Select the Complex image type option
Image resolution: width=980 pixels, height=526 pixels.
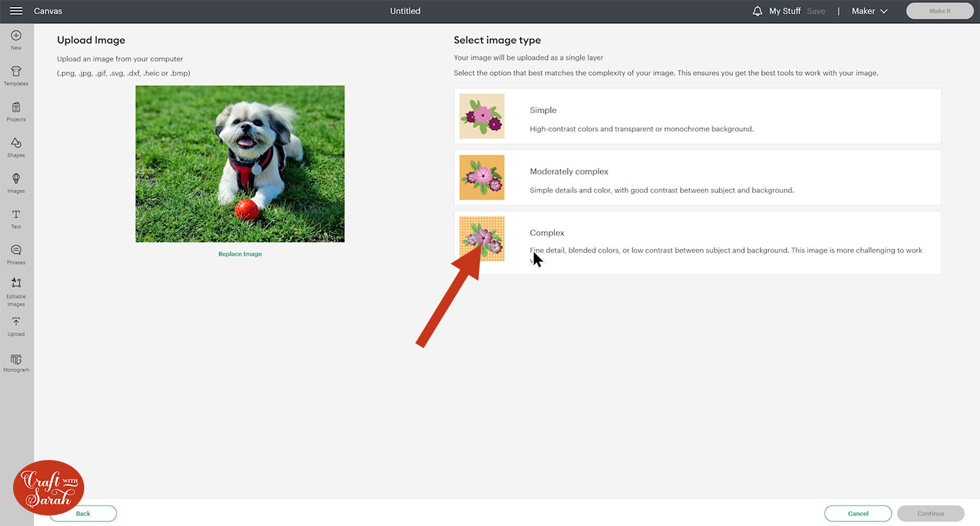[x=697, y=242]
